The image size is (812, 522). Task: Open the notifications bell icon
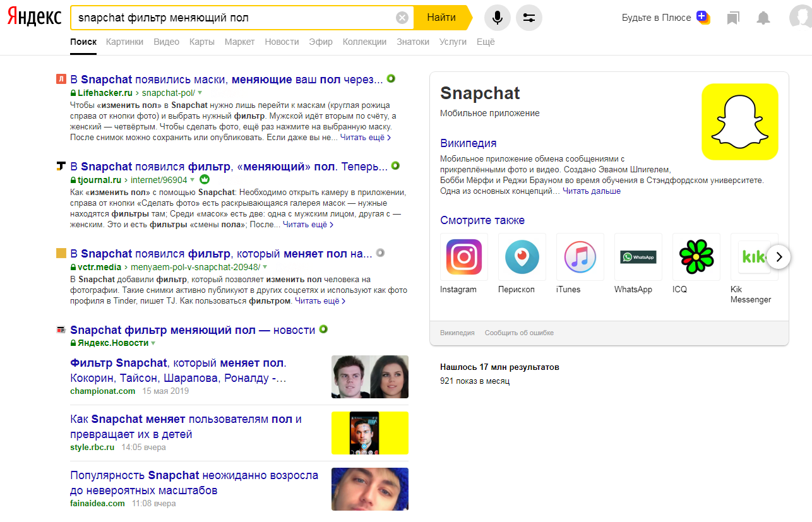[x=763, y=18]
